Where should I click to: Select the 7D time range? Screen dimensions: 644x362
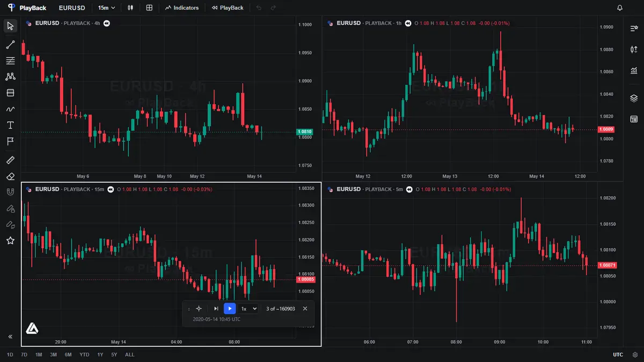point(24,354)
